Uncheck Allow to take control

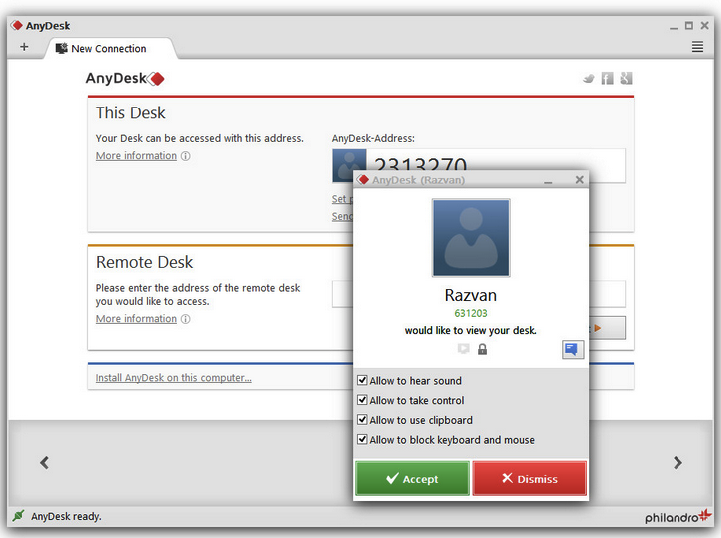[x=362, y=400]
